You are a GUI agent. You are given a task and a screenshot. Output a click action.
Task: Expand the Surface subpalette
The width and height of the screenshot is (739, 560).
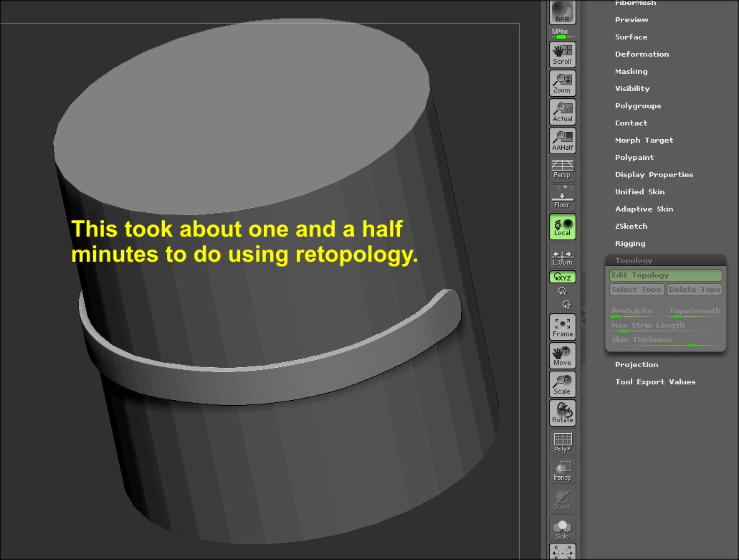[631, 37]
